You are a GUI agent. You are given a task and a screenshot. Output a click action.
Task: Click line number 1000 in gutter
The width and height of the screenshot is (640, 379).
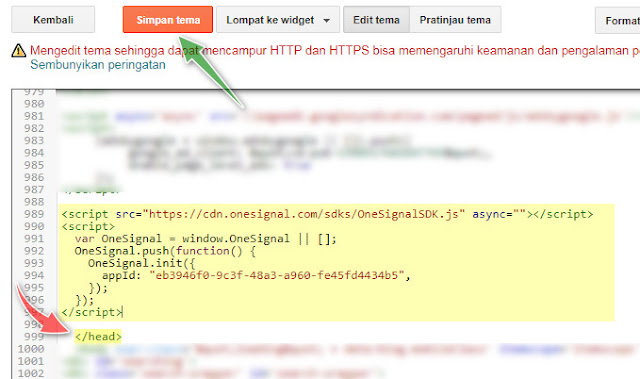pyautogui.click(x=31, y=349)
